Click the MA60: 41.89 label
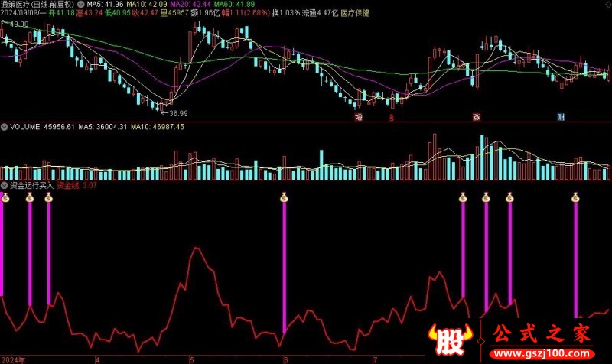Viewport: 612px width, 364px height. tap(234, 5)
